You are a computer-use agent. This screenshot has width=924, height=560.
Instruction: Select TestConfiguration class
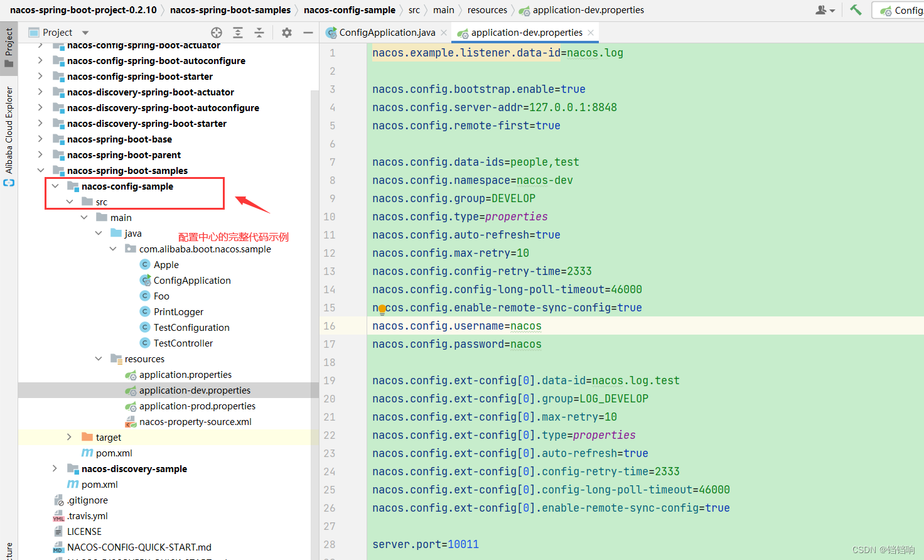[x=185, y=328]
